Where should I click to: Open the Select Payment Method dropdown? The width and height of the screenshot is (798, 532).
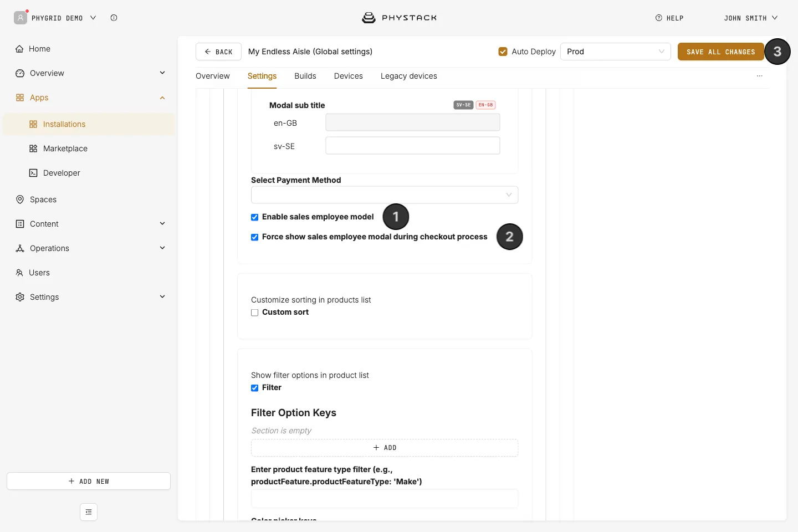[385, 195]
